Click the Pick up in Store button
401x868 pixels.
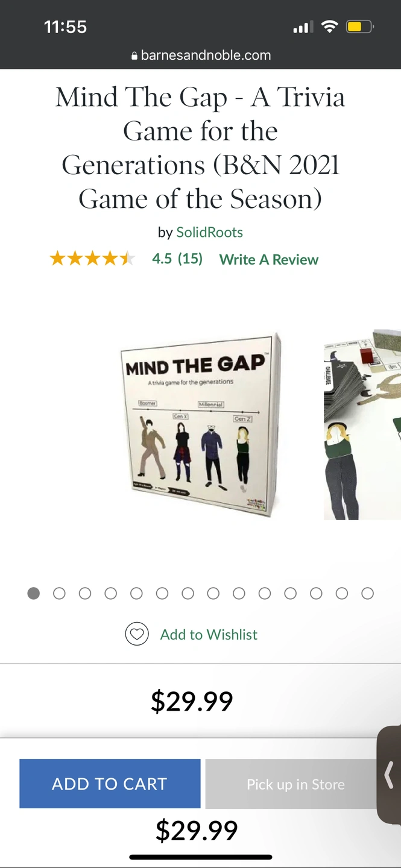pos(295,784)
